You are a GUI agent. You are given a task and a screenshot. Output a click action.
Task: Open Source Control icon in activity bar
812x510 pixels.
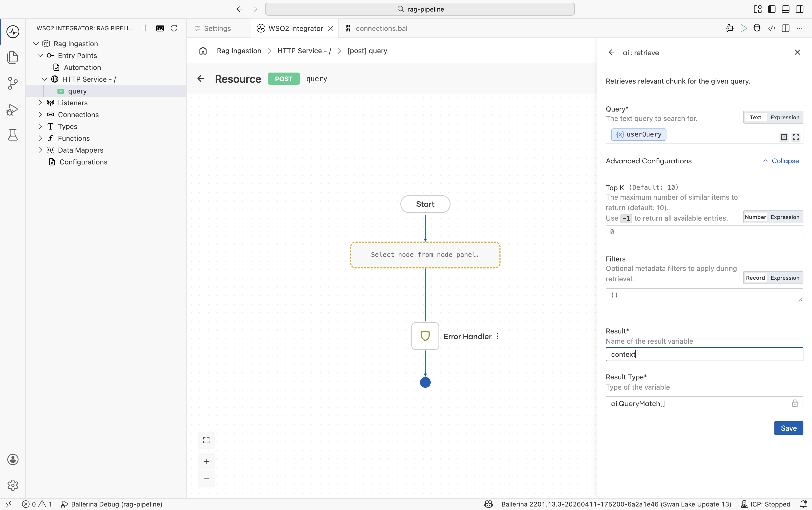[13, 83]
